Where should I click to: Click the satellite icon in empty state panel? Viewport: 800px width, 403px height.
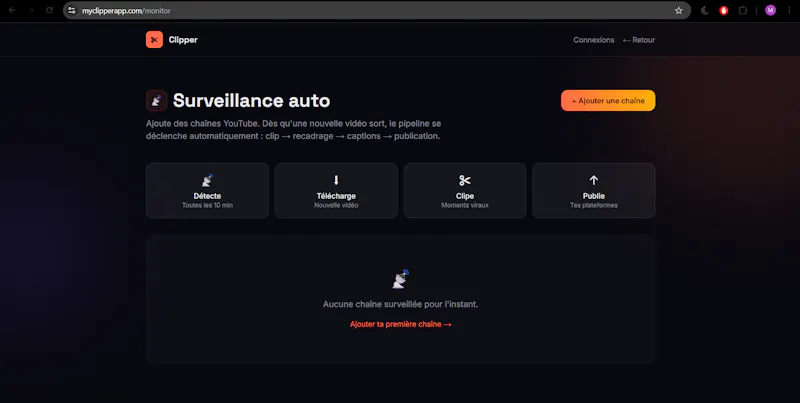tap(401, 279)
